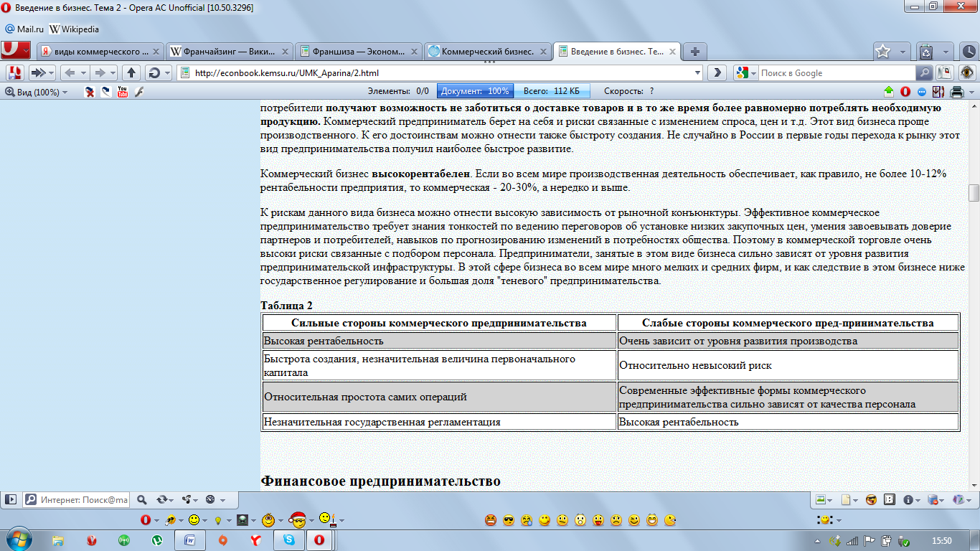Click the Santa hat smiley
The image size is (980, 551).
point(297,519)
